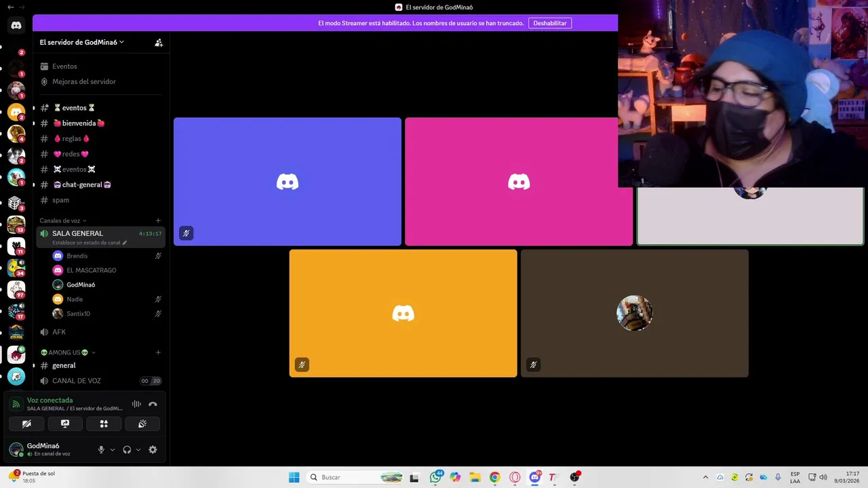Click muted mic badge on blue tile
Viewport: 868px width, 488px height.
pos(186,233)
